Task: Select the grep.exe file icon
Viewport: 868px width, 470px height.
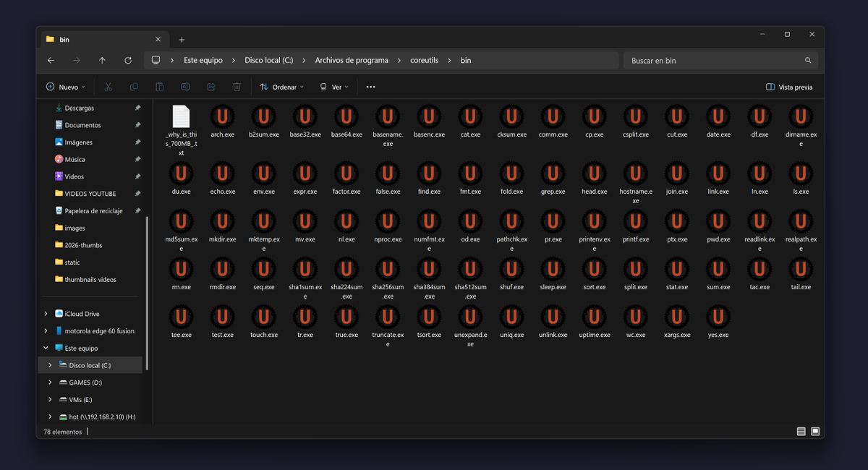Action: pos(553,174)
